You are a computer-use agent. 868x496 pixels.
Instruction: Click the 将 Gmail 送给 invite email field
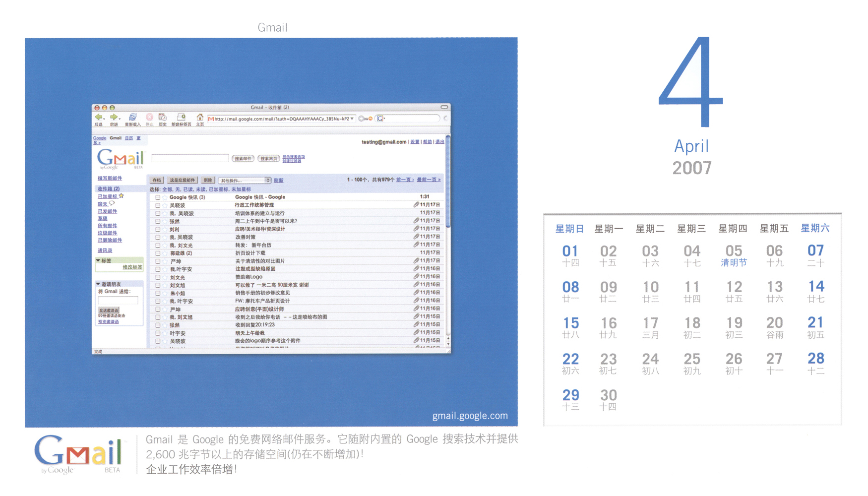tap(118, 301)
